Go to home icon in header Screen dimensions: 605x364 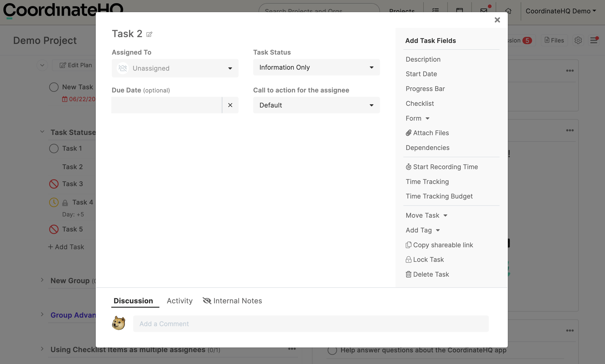point(508,11)
